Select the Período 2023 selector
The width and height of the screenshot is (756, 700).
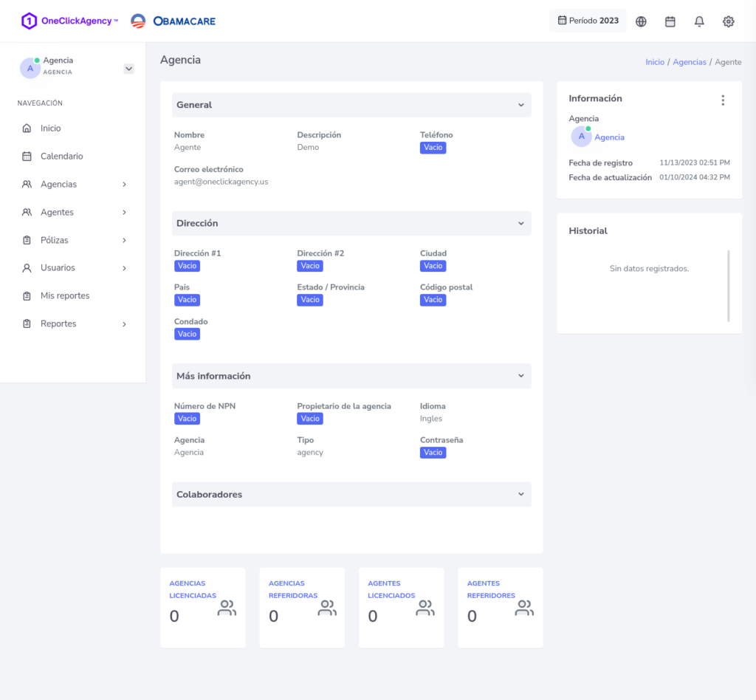coord(588,21)
